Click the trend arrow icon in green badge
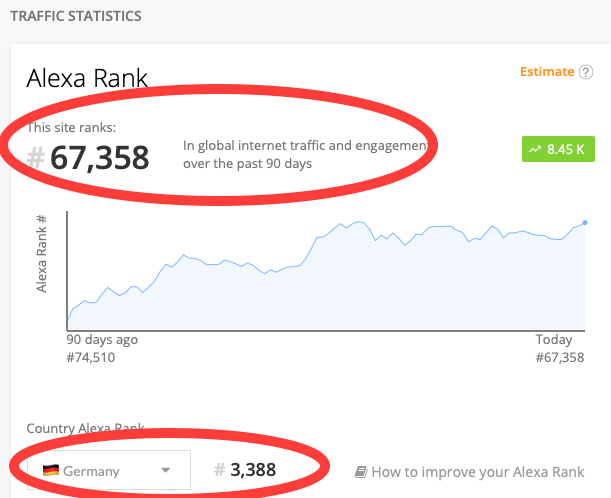The image size is (611, 498). [x=537, y=149]
